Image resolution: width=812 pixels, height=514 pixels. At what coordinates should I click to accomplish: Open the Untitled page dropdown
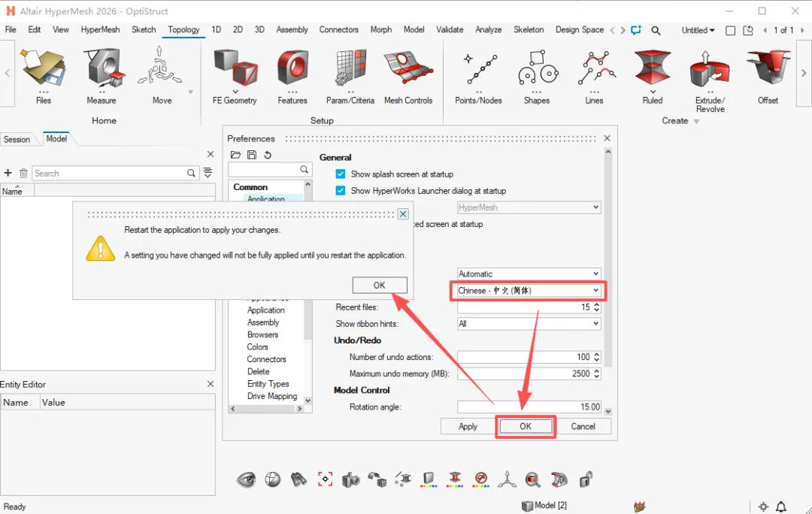(x=698, y=31)
